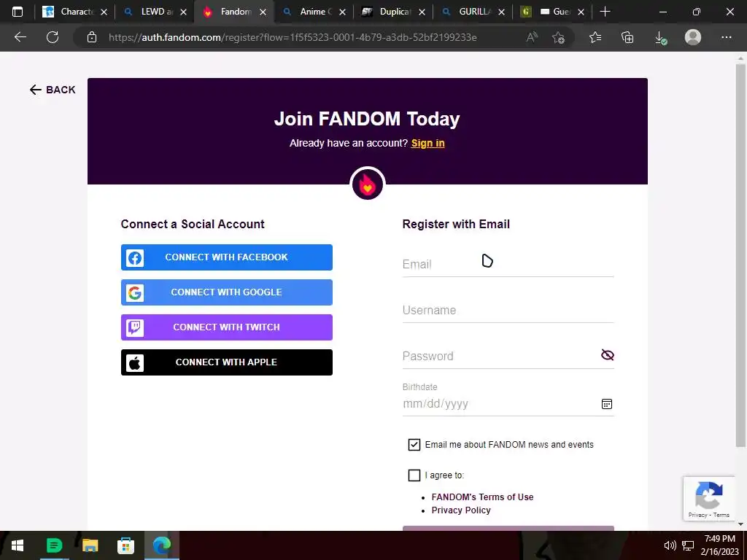
Task: Open birthdate calendar picker icon
Action: click(x=606, y=404)
